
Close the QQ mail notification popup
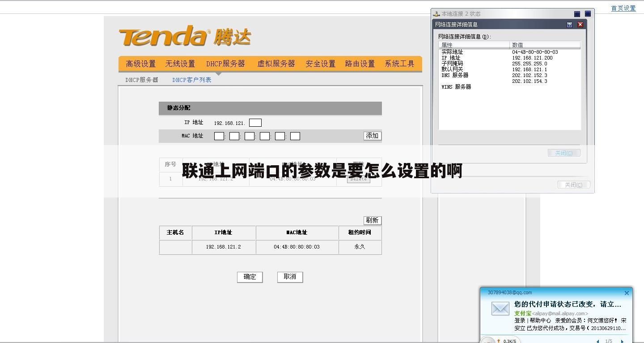(x=627, y=293)
